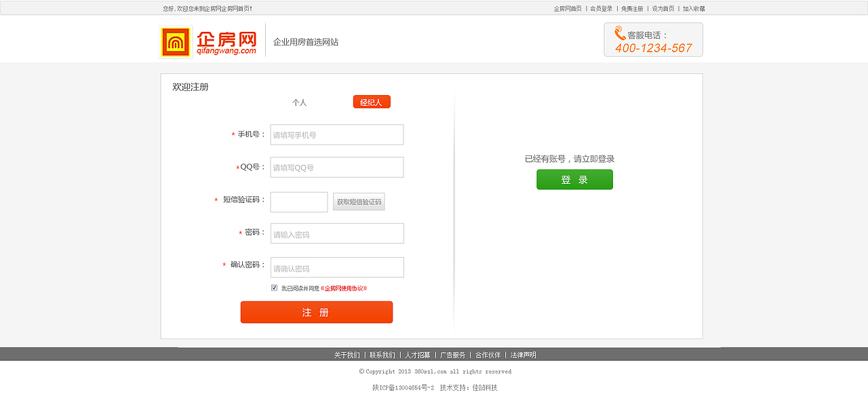This screenshot has width=868, height=397.
Task: Open the 企房网使用协议 link
Action: pos(344,288)
